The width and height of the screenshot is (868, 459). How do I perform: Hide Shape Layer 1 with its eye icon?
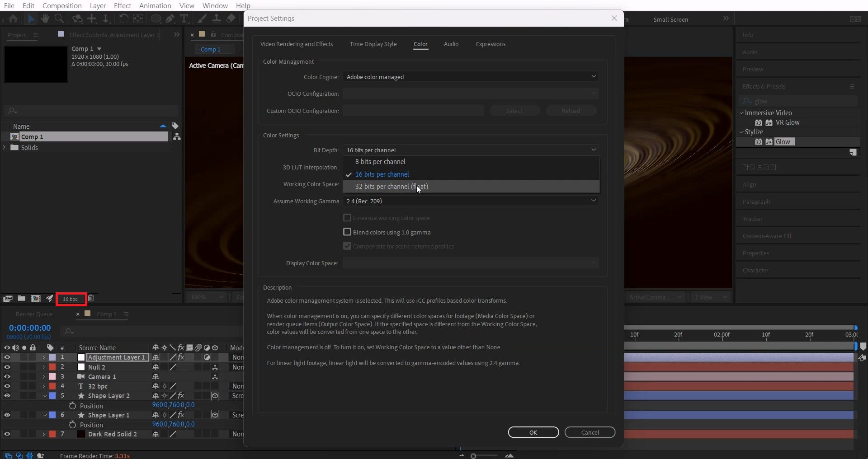point(7,415)
